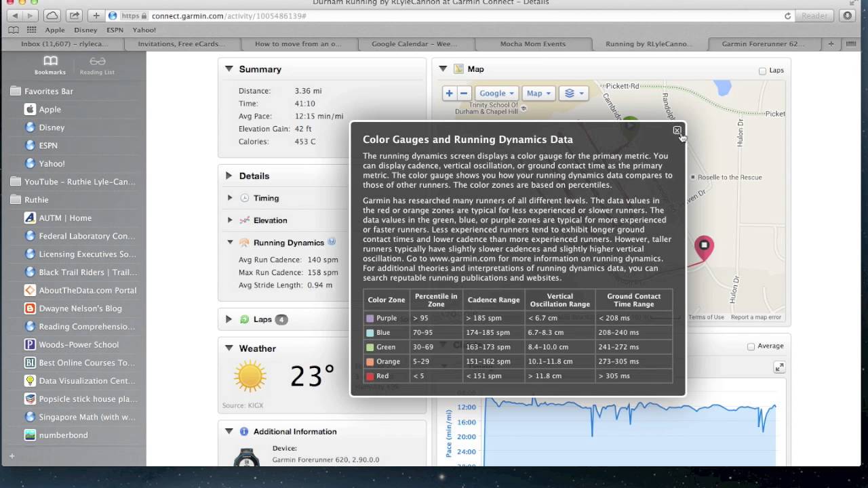Zoom out the map with minus
The width and height of the screenshot is (868, 488).
click(x=464, y=94)
